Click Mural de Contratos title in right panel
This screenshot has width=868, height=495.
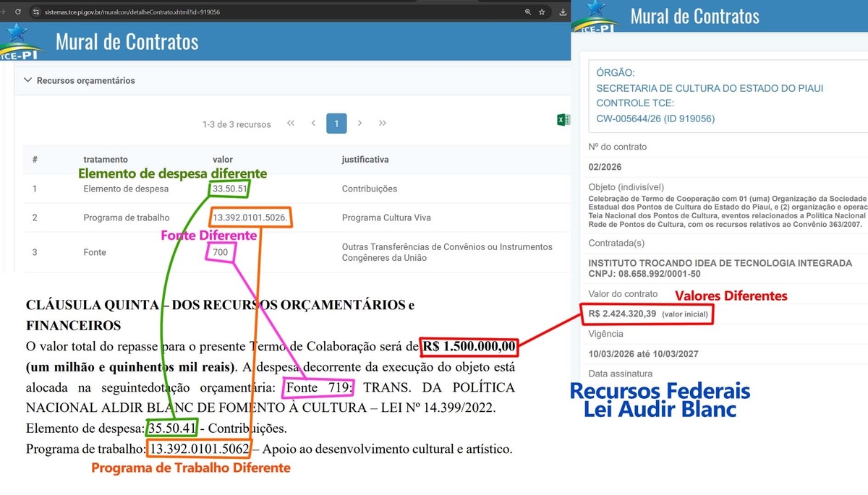[695, 16]
